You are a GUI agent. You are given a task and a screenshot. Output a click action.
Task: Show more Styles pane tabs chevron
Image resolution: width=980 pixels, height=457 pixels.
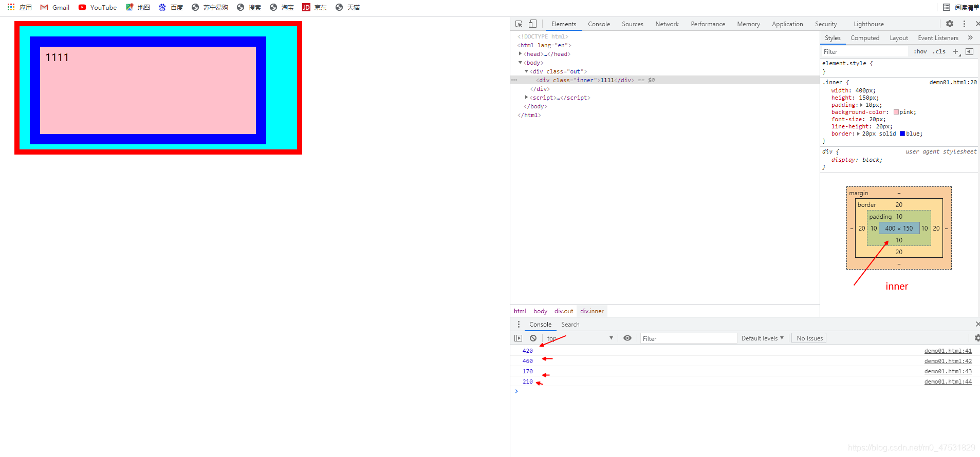pyautogui.click(x=970, y=37)
